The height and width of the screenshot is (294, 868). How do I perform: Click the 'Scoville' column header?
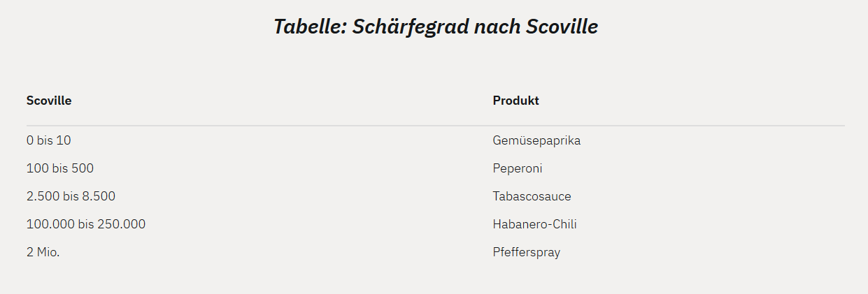pos(49,101)
